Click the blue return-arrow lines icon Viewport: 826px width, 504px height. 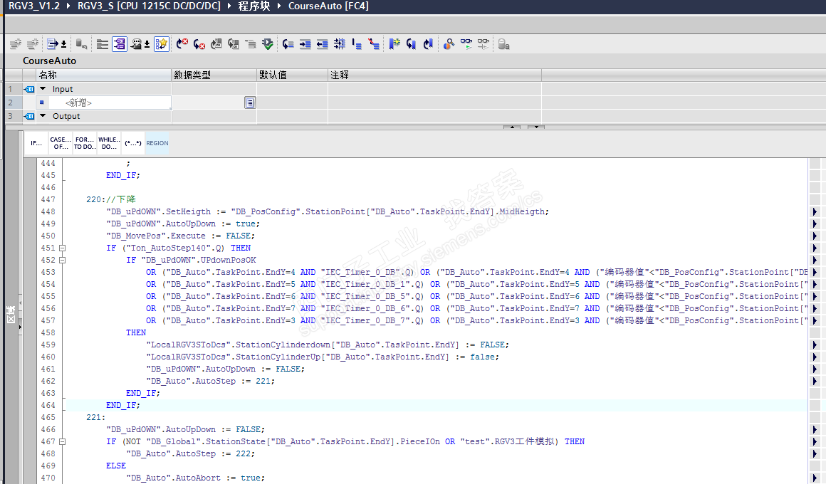pyautogui.click(x=288, y=44)
